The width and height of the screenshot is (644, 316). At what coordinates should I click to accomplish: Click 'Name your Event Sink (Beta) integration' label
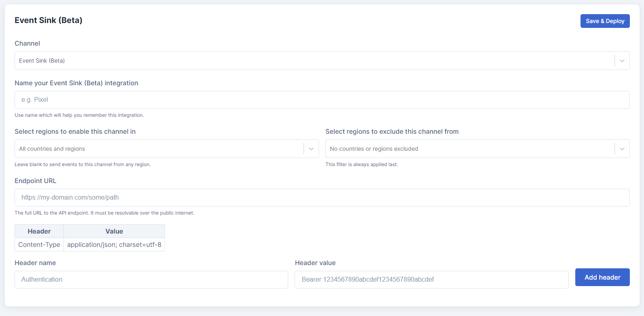(76, 83)
